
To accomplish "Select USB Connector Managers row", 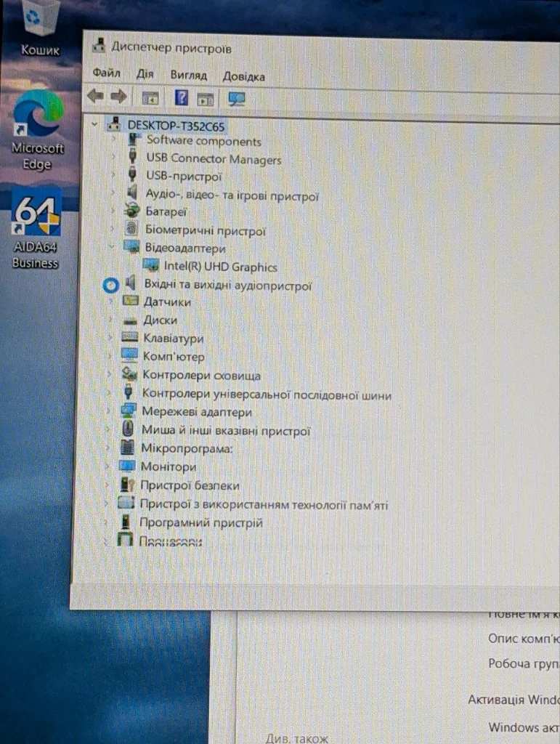I will (x=214, y=158).
